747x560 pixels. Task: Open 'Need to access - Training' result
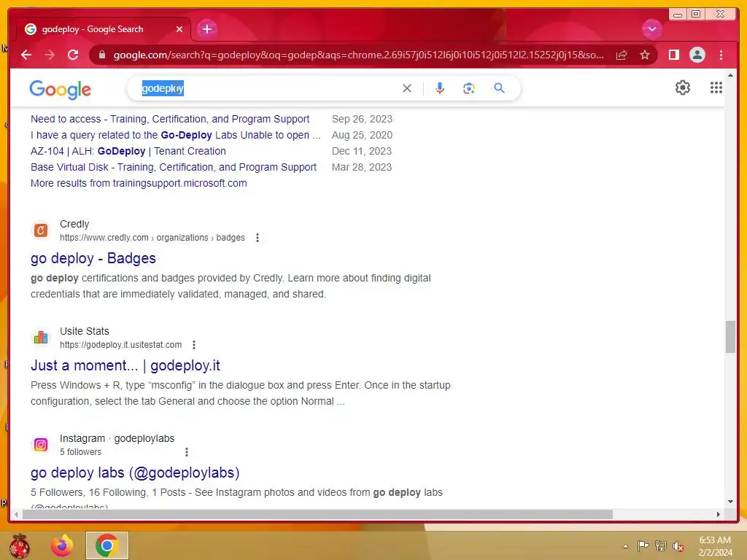(x=170, y=119)
